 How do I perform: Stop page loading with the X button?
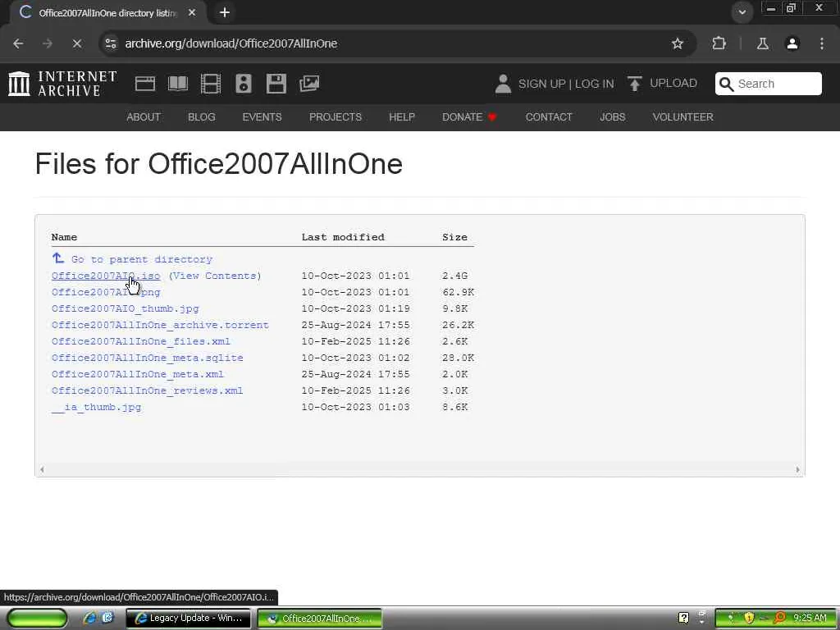pyautogui.click(x=77, y=43)
